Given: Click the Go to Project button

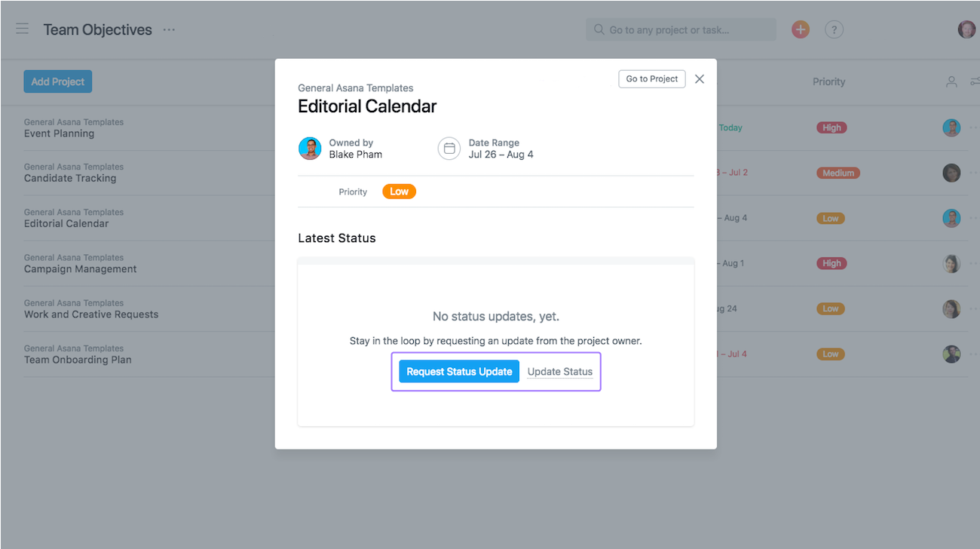Looking at the screenshot, I should pos(652,78).
